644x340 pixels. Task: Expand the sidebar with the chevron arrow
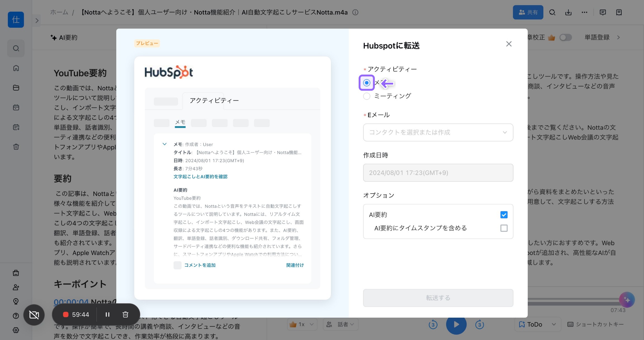click(x=37, y=20)
